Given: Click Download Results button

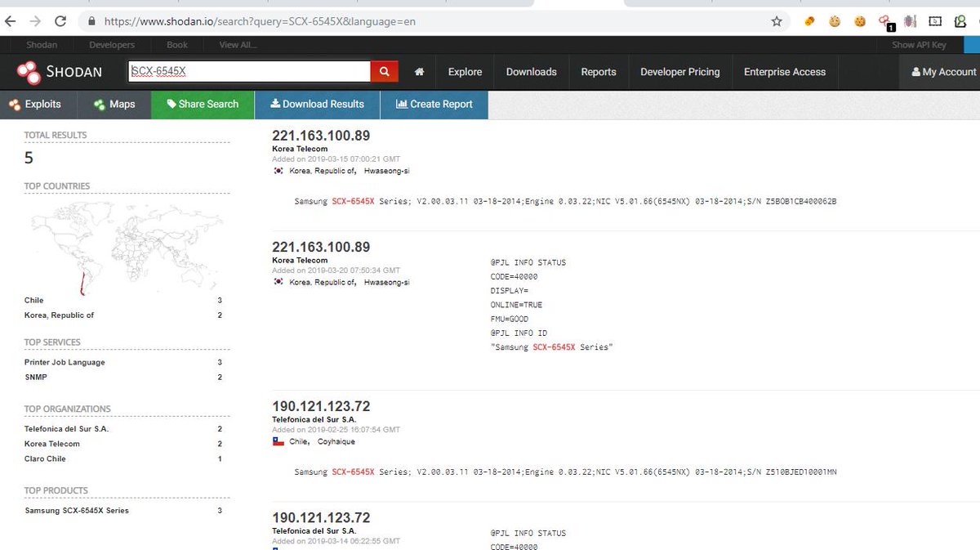Looking at the screenshot, I should pos(317,105).
